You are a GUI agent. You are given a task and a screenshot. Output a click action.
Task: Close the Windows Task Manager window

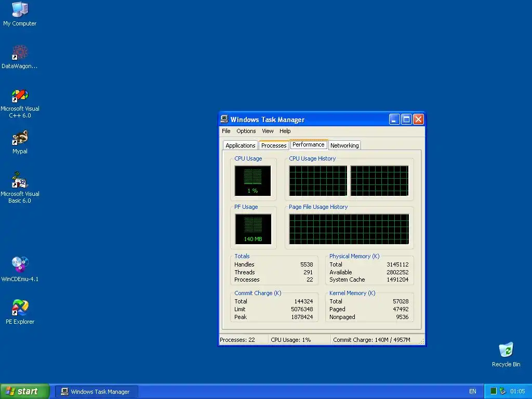[418, 119]
